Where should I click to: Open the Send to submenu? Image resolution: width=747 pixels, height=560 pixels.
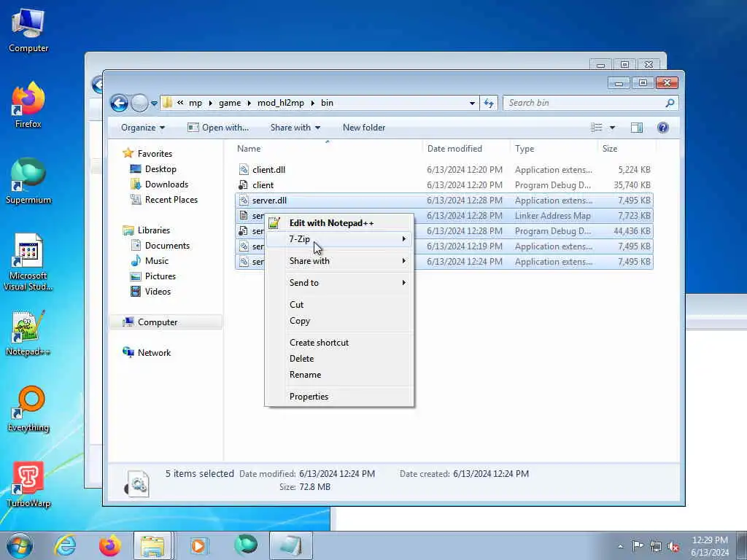point(339,283)
